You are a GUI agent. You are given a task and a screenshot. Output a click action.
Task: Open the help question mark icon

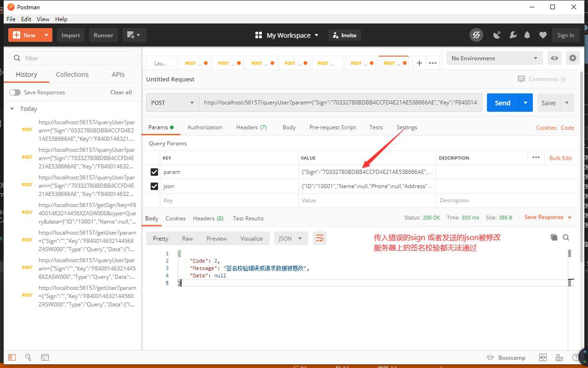pos(576,357)
